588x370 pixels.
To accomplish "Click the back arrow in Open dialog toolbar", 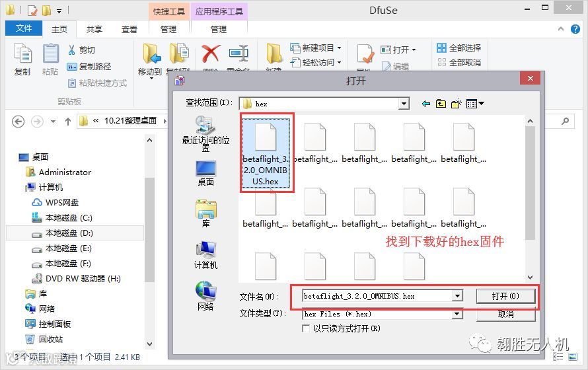I will click(425, 104).
